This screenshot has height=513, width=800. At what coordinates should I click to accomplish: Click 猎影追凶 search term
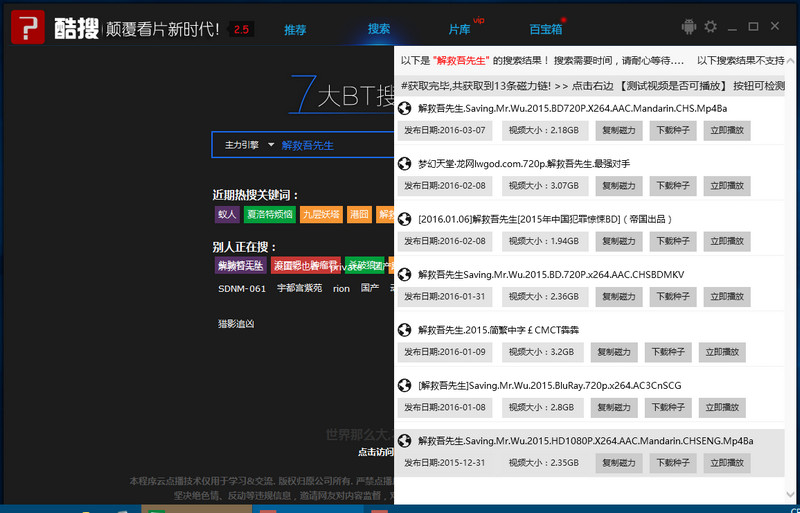tap(236, 324)
